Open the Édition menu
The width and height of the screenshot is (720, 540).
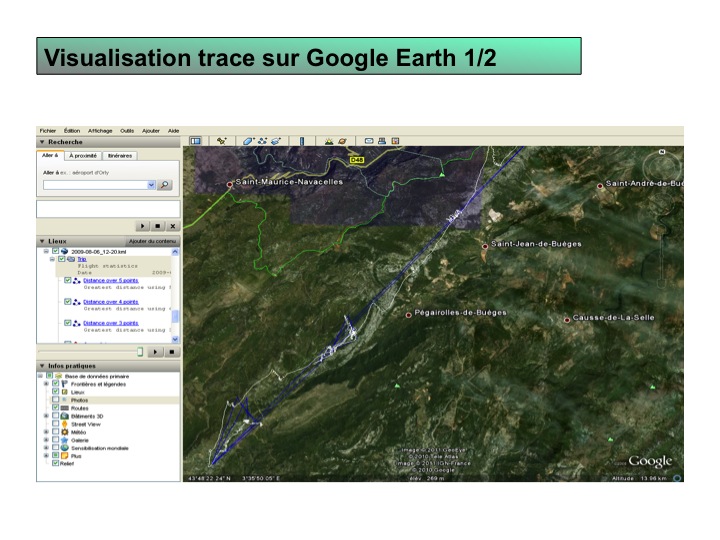click(72, 131)
